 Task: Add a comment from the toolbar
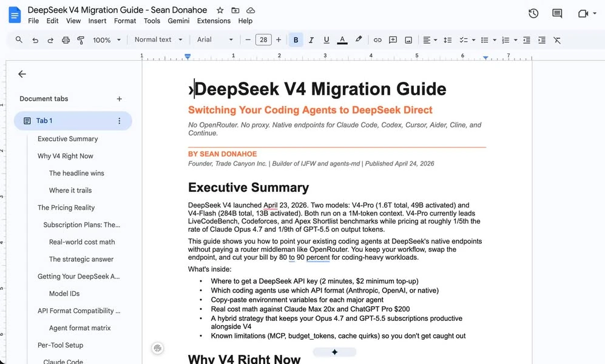(393, 40)
